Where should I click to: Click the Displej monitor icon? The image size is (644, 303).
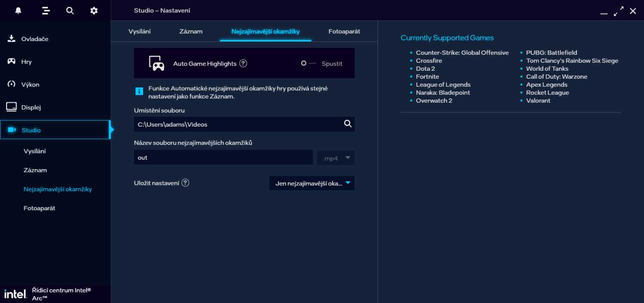11,107
